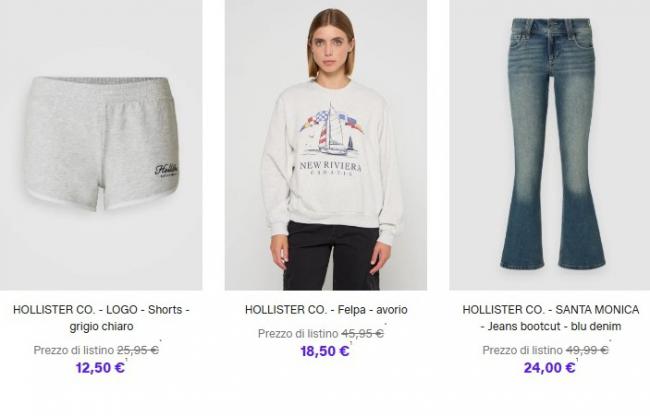Viewport: 650px width, 416px height.
Task: Open the bootcut jeans product image
Action: point(550,145)
